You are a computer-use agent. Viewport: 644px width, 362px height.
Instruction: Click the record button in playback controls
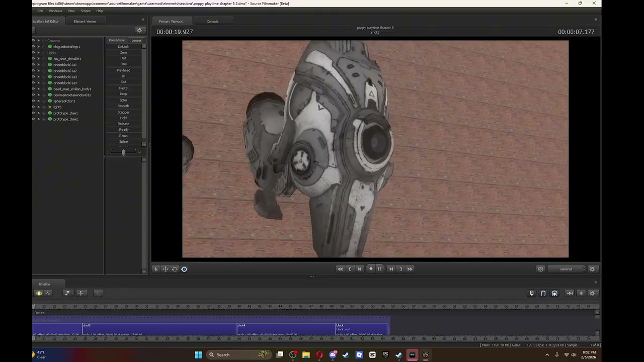tap(371, 269)
